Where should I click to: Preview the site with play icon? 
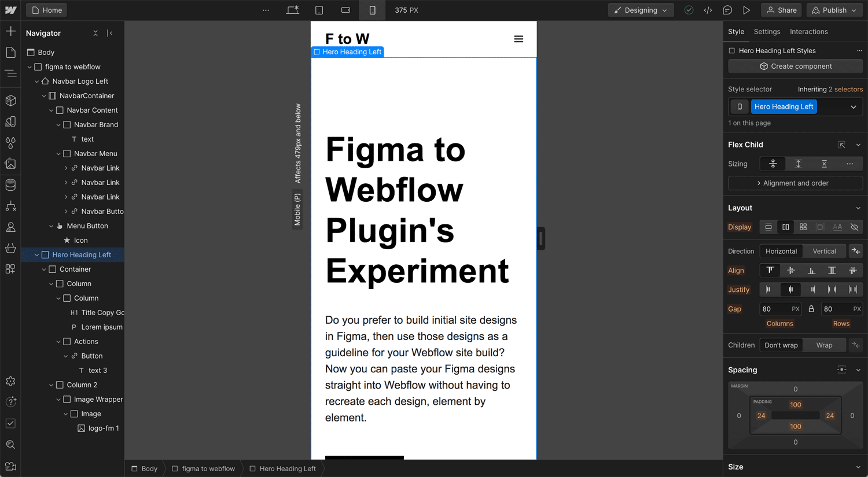tap(746, 10)
